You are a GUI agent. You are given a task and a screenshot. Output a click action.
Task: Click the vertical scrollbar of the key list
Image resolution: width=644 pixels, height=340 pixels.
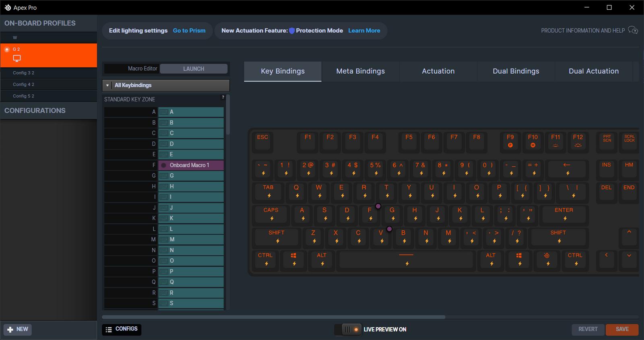228,115
